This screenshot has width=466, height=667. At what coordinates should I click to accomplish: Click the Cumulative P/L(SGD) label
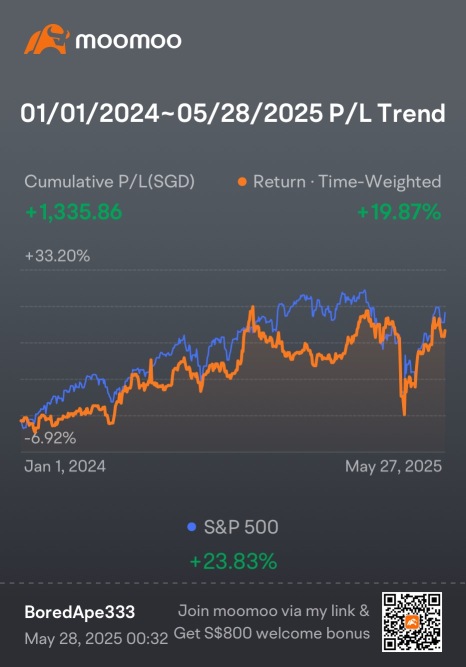110,182
